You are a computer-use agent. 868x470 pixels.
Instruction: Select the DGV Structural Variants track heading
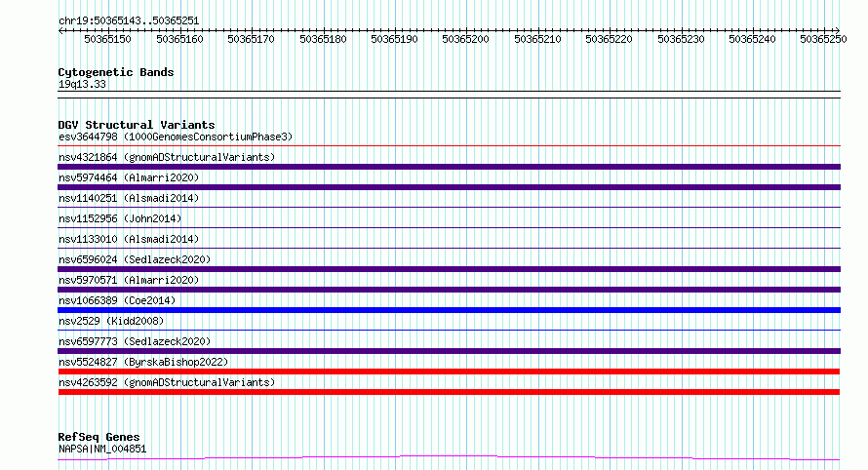pyautogui.click(x=137, y=125)
